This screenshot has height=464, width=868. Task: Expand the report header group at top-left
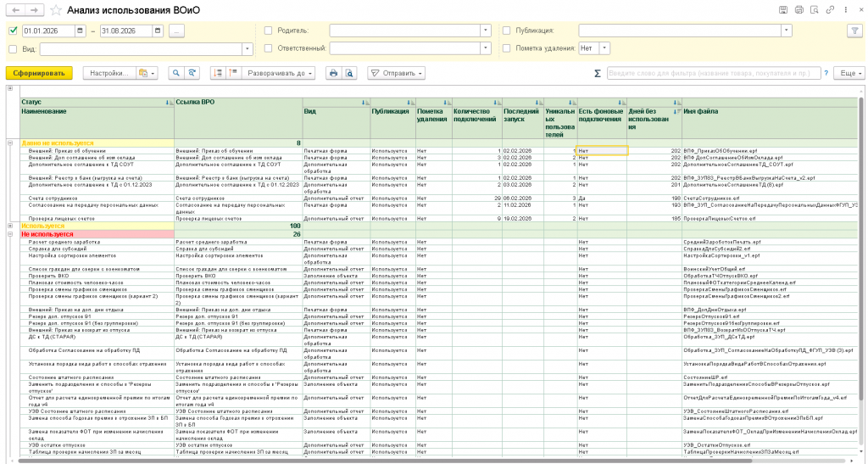click(10, 88)
